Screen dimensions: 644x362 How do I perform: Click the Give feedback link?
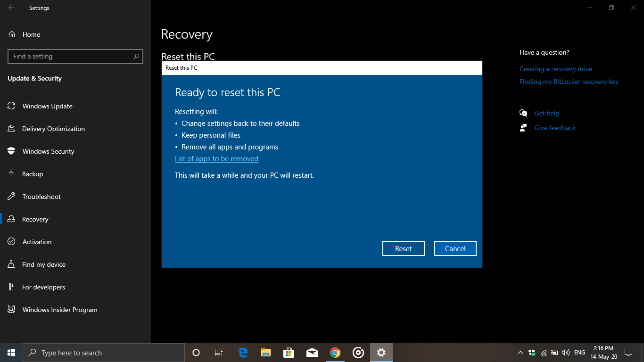[x=555, y=128]
